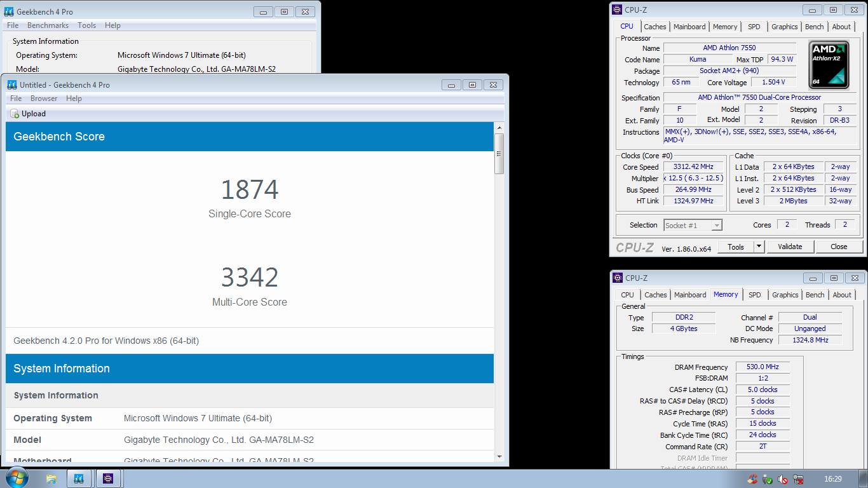Switch to Geekbench via taskbar icon
Screen dimensions: 868x488
(79, 478)
